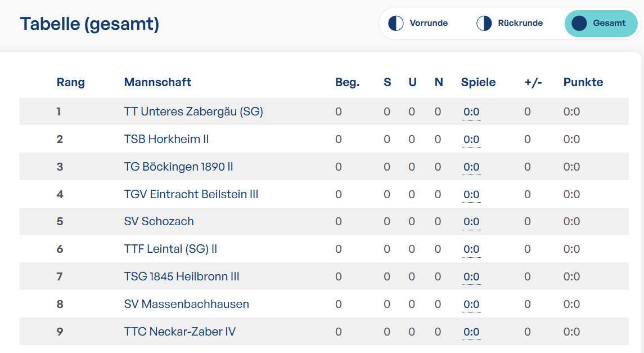Open team TSB Horkheim II

coord(166,139)
